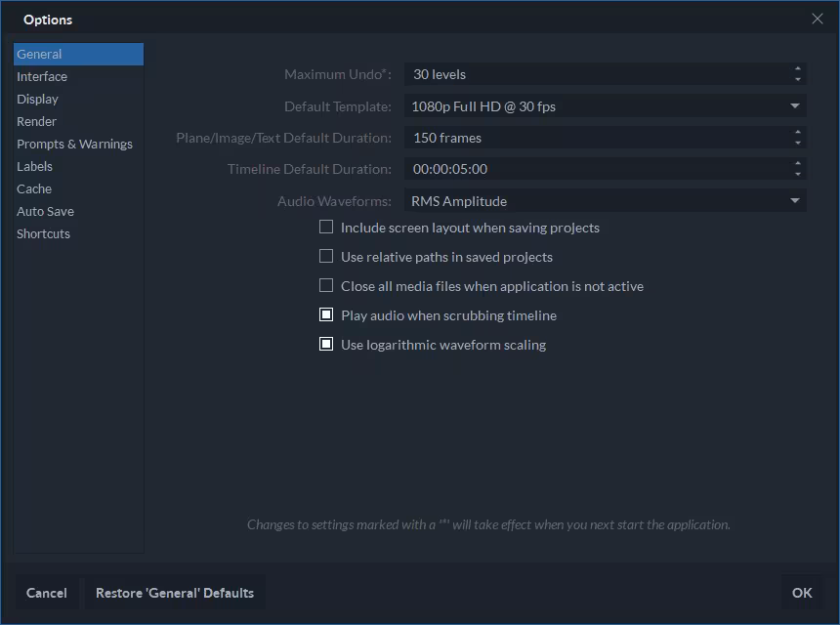The height and width of the screenshot is (625, 840).
Task: Increase the Timeline Default Duration stepper
Action: (x=798, y=164)
